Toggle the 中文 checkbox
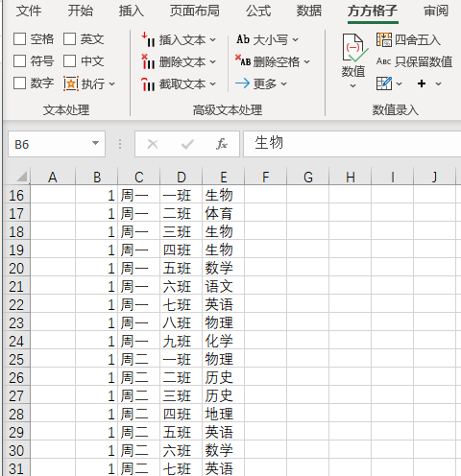Screen dimensions: 461x476 point(69,60)
